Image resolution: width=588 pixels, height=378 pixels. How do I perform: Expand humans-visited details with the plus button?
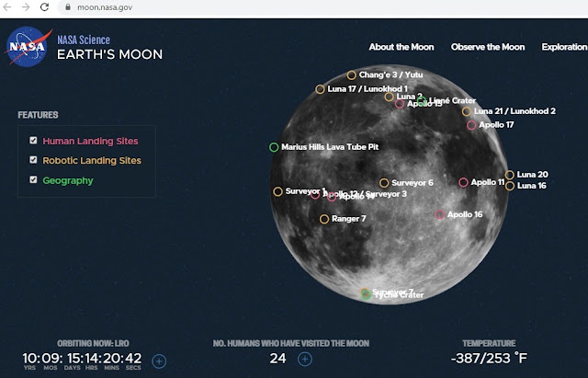pyautogui.click(x=305, y=360)
